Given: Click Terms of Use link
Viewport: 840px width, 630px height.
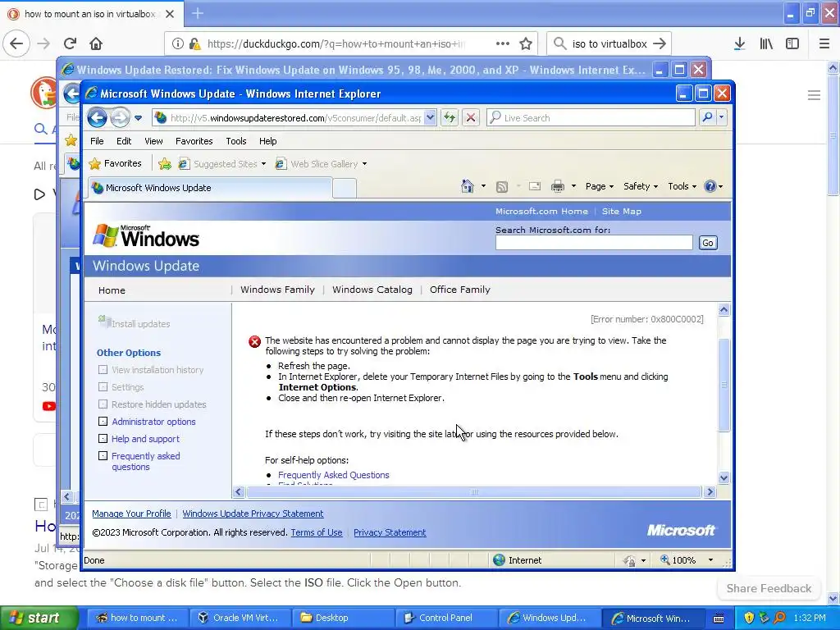Looking at the screenshot, I should [316, 532].
